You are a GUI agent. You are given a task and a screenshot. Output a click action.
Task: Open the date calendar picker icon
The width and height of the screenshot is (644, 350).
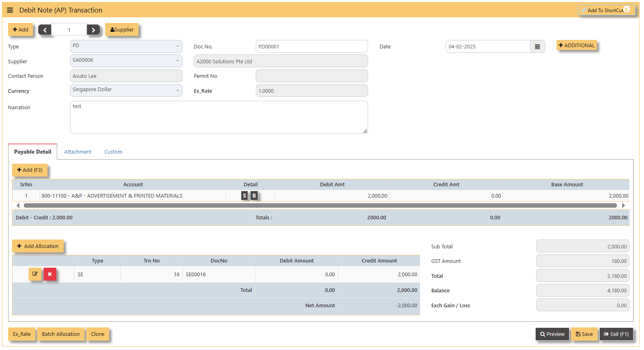click(x=537, y=46)
